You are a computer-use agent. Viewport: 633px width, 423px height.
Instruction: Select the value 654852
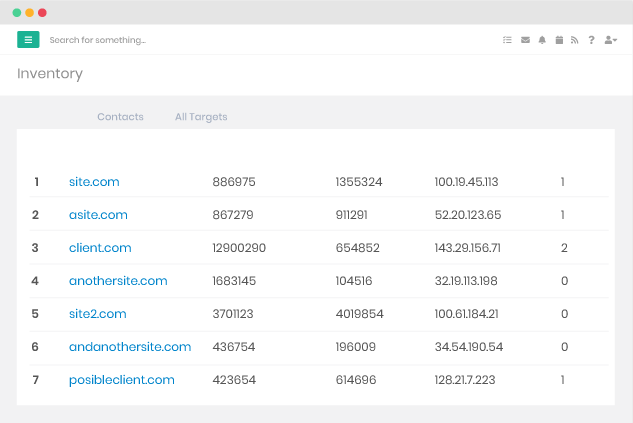coord(358,248)
